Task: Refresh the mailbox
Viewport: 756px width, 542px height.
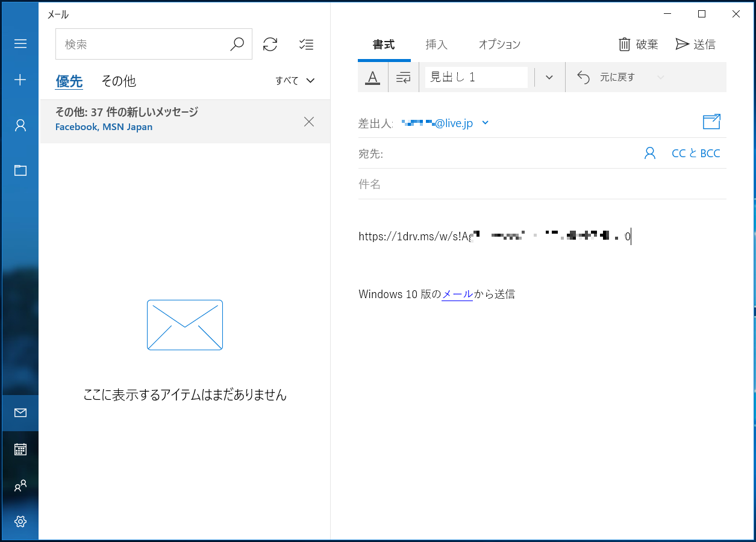Action: tap(270, 43)
